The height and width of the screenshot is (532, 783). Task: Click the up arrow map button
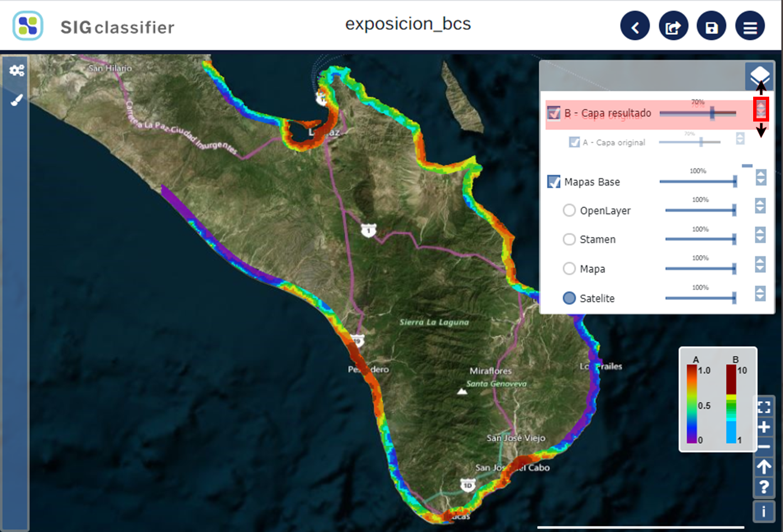pyautogui.click(x=764, y=467)
